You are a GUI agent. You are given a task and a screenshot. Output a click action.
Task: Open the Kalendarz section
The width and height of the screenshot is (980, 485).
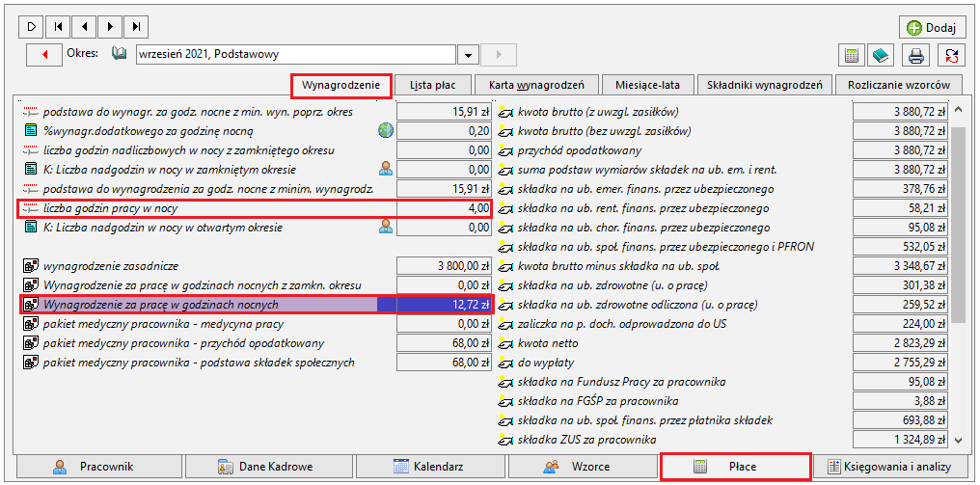point(430,467)
